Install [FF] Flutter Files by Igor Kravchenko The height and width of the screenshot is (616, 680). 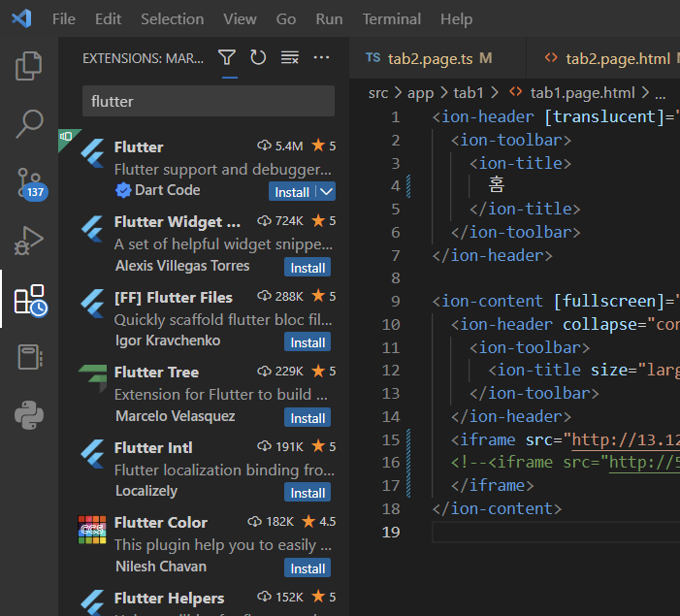pyautogui.click(x=308, y=342)
